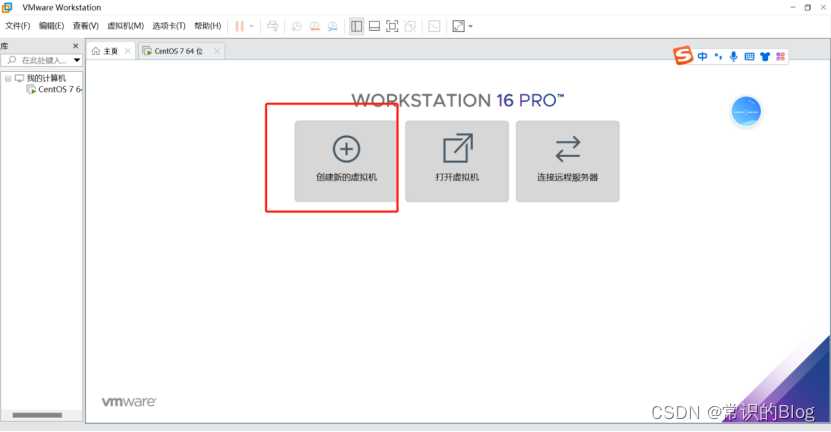831x432 pixels.
Task: Click the 连接远程服务器 tile
Action: pos(568,161)
